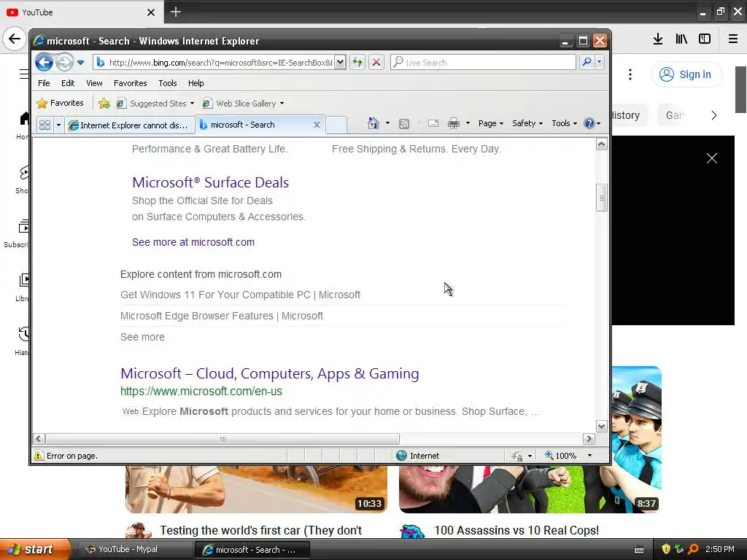Click the vertical scrollbar thumb

pyautogui.click(x=601, y=197)
